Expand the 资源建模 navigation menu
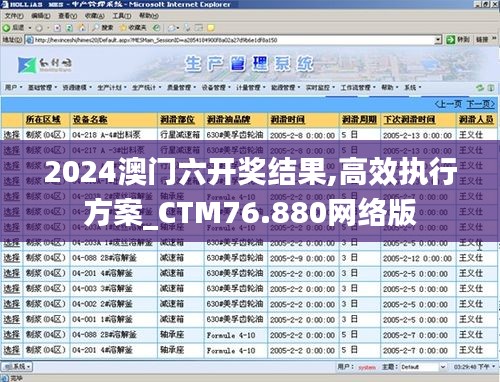Screen dimensions: 500x382 77,88
